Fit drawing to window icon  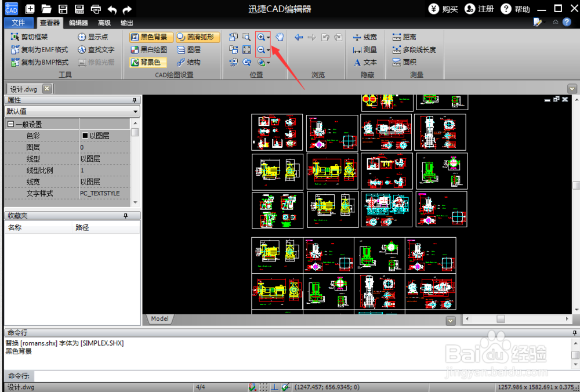point(246,49)
